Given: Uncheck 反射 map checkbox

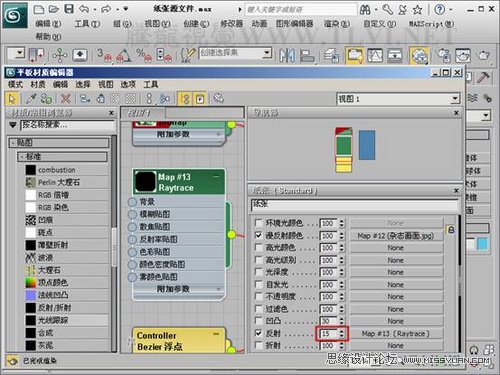Looking at the screenshot, I should point(258,333).
